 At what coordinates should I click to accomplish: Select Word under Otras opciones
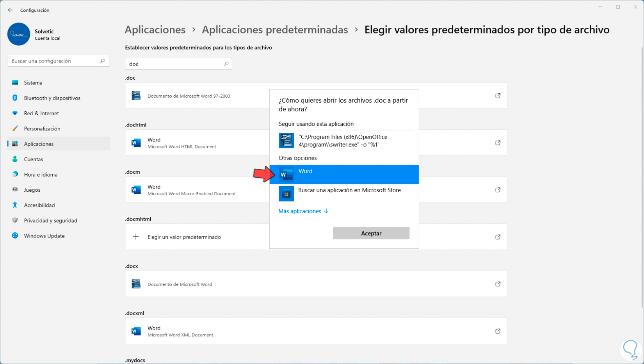[x=344, y=175]
